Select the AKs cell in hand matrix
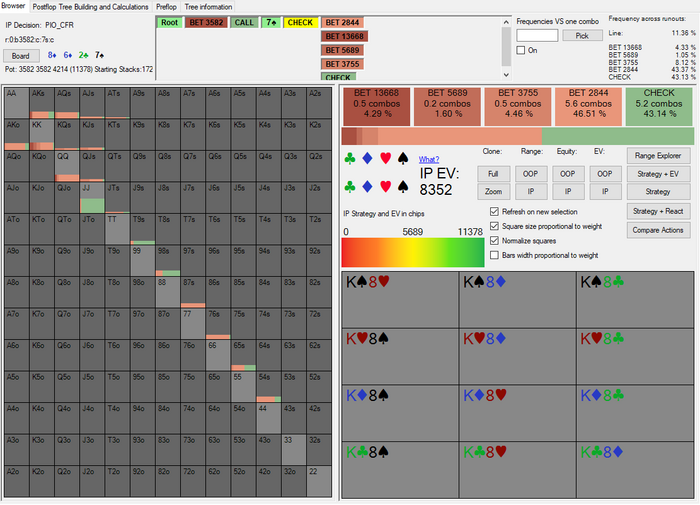Image resolution: width=700 pixels, height=505 pixels. [42, 103]
